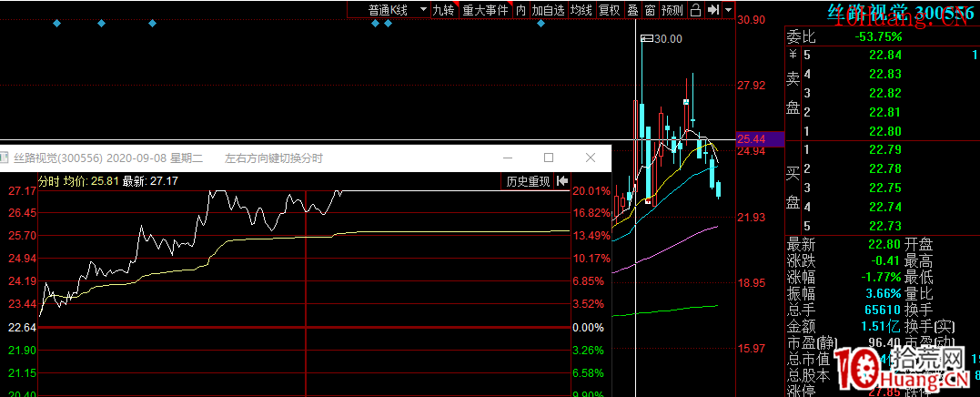Select sell level 1 price 22.80

[885, 131]
